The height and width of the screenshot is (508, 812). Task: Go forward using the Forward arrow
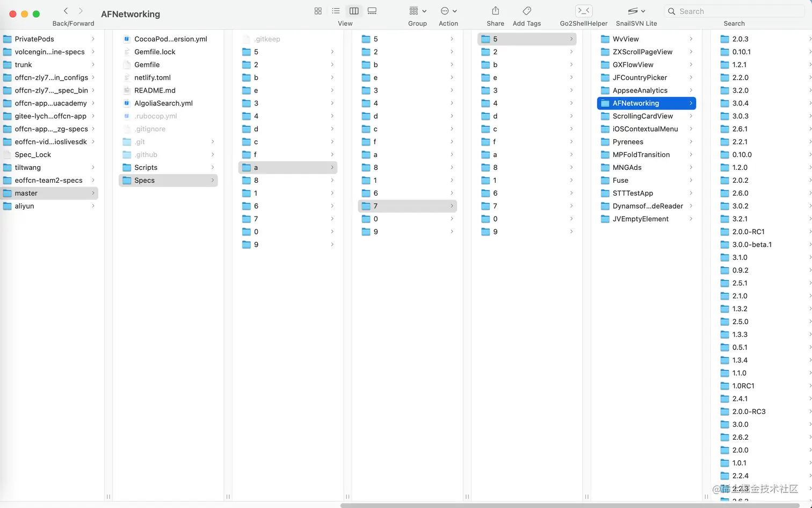click(x=81, y=11)
